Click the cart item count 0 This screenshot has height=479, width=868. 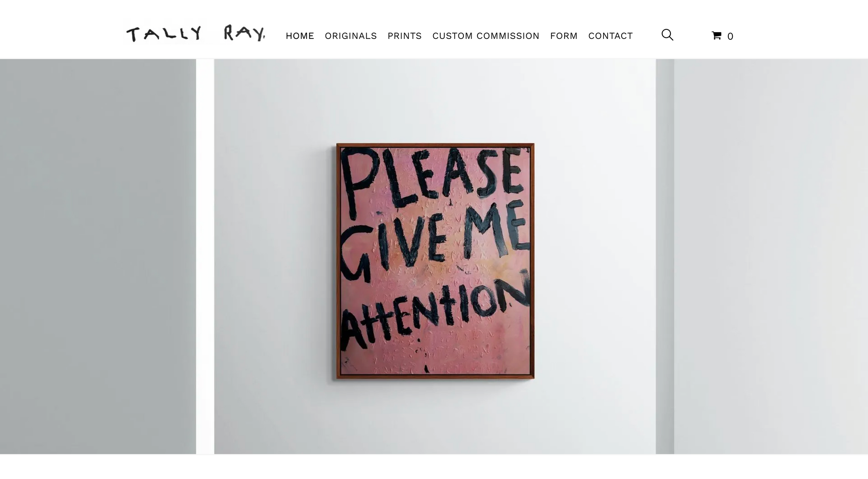pyautogui.click(x=730, y=36)
